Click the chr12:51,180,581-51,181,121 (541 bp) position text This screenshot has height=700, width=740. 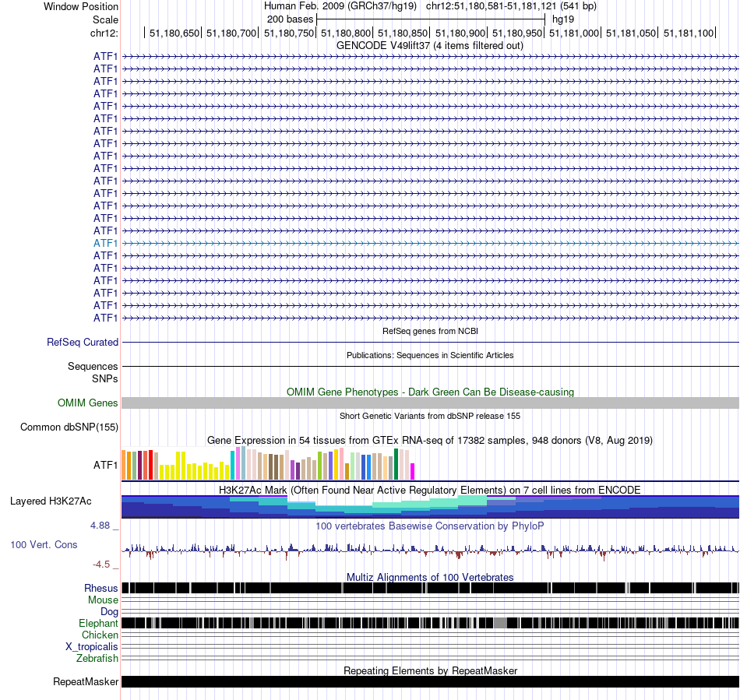(511, 6)
